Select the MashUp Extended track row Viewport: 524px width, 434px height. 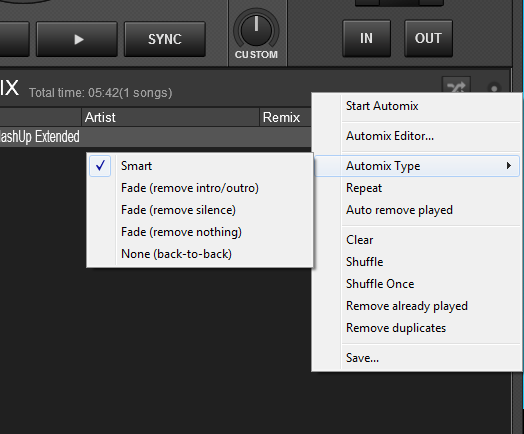tap(155, 137)
